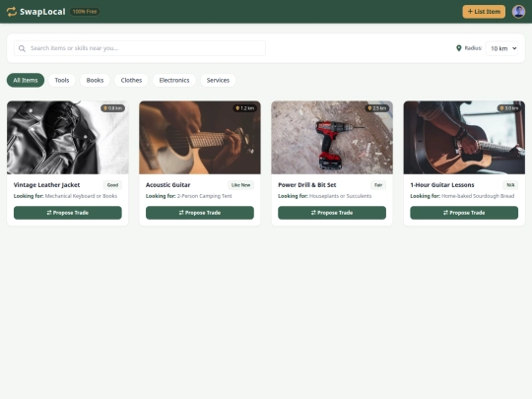Click the Acoustic Guitar title
Viewport: 532px width, 399px height.
point(167,185)
